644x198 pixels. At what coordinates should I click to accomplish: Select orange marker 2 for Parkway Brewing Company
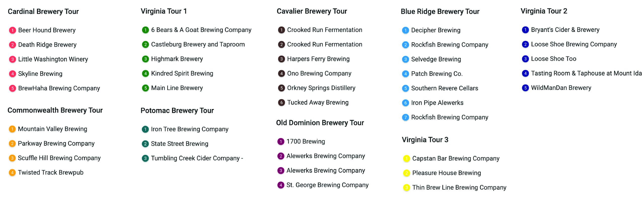click(12, 144)
